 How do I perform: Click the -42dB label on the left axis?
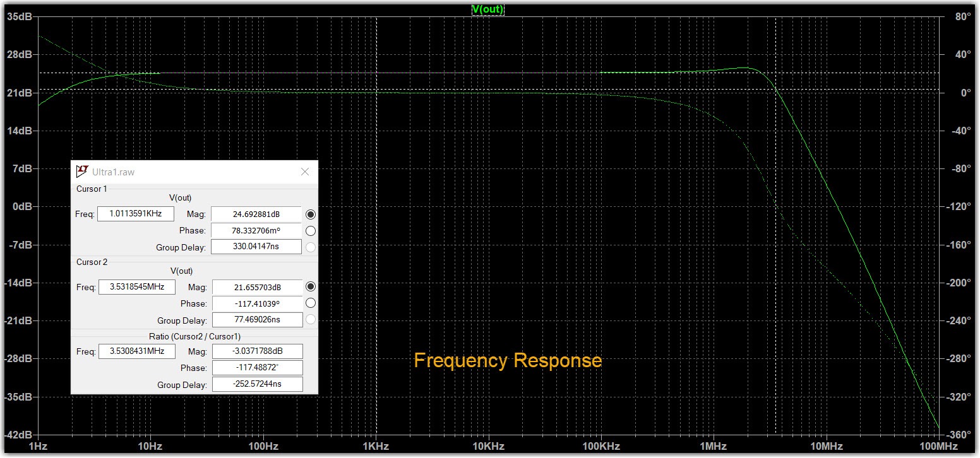18,435
